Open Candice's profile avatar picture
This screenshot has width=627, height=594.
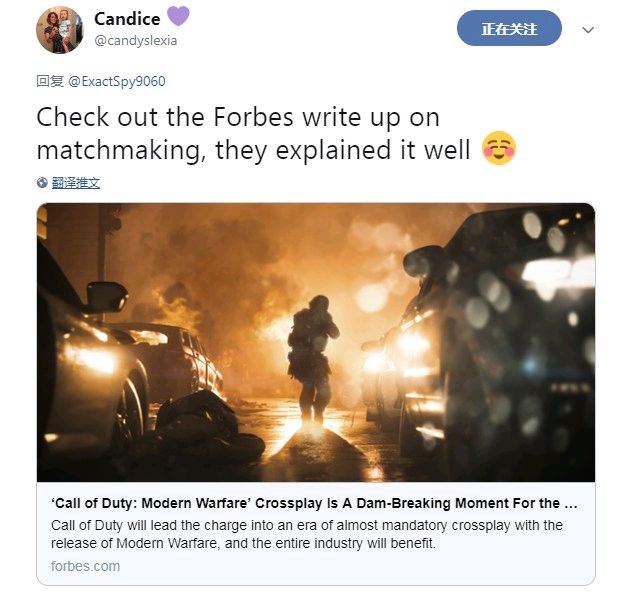60,30
